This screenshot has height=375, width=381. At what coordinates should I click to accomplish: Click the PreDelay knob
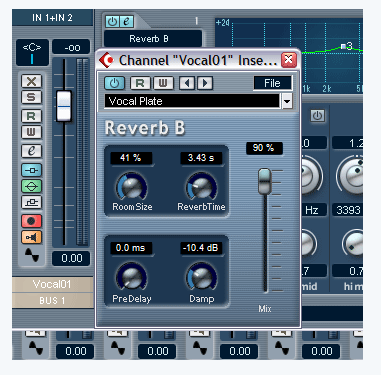131,277
